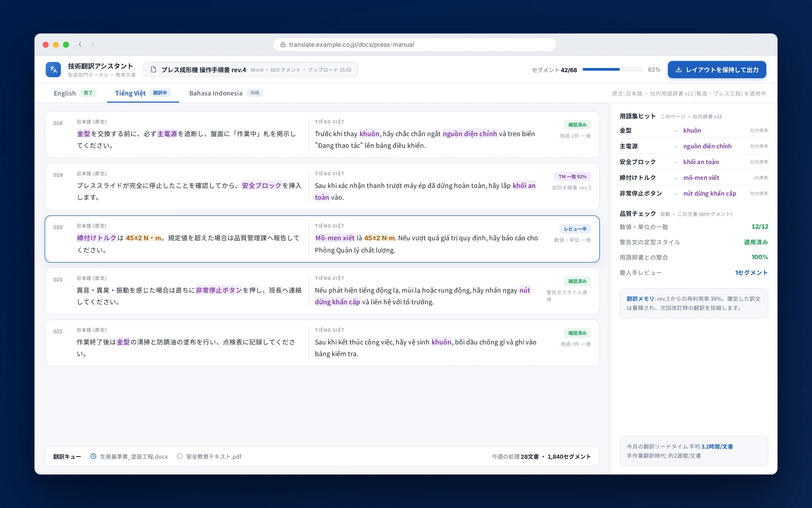Click the 翻訳メモリ reuse info note

693,303
